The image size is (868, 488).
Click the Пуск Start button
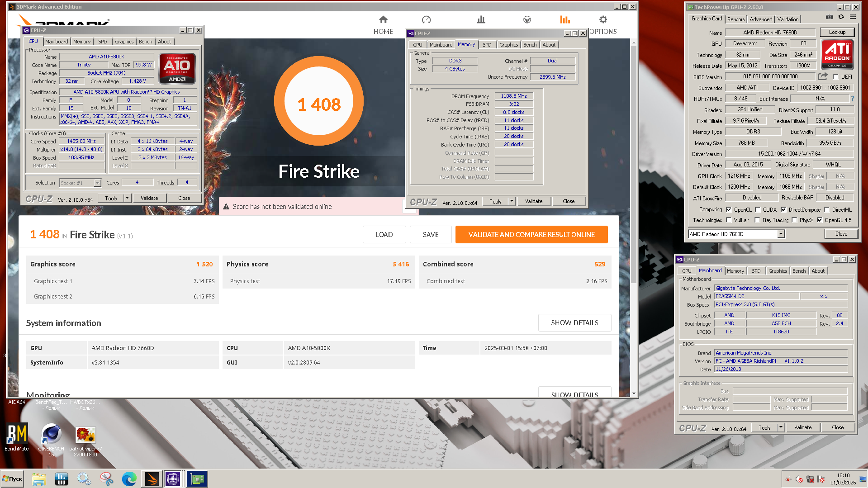[x=13, y=479]
